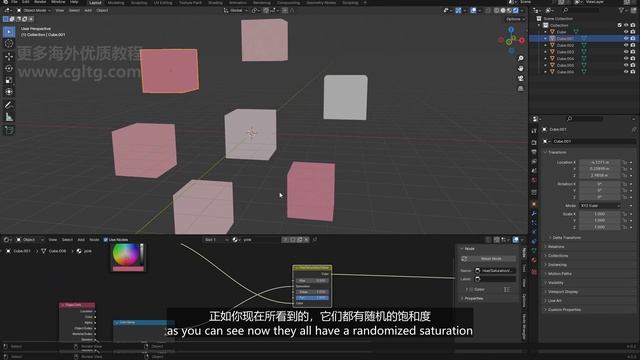The height and width of the screenshot is (360, 640).
Task: Open the Render menu
Action: (x=40, y=2)
